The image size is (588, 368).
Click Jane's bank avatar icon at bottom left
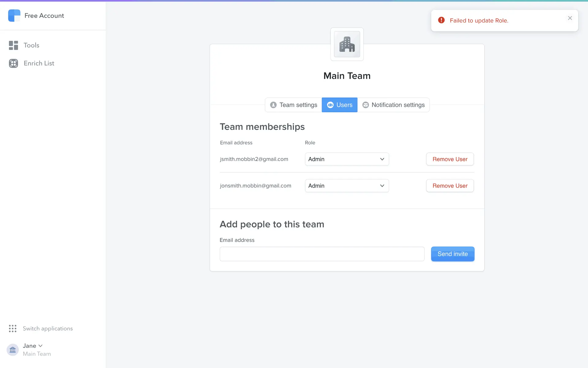tap(13, 350)
